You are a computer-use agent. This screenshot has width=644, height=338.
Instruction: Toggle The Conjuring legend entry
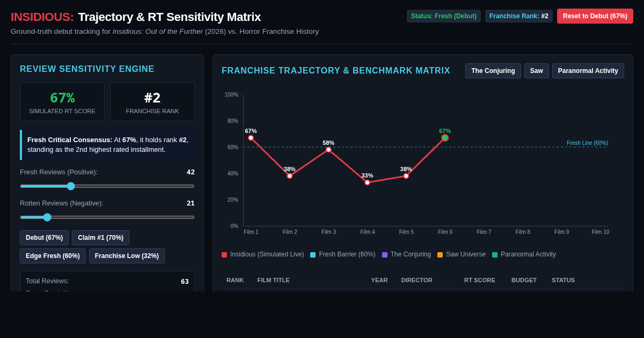tap(406, 254)
